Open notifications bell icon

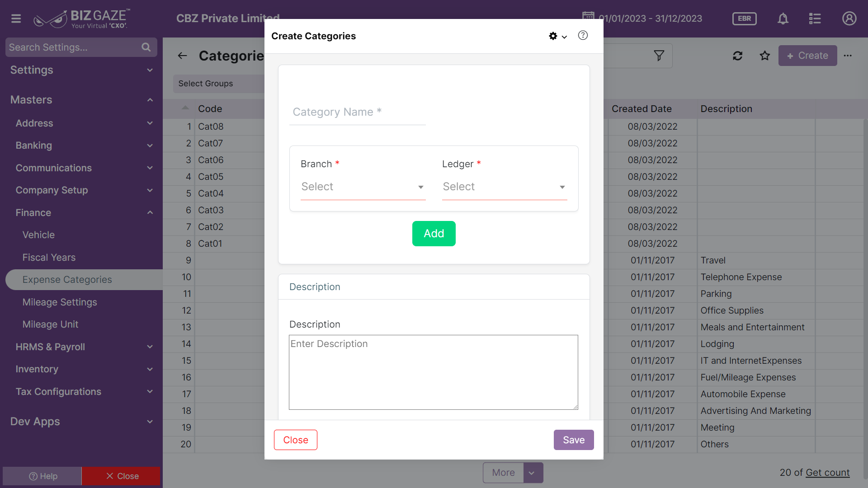pos(783,19)
